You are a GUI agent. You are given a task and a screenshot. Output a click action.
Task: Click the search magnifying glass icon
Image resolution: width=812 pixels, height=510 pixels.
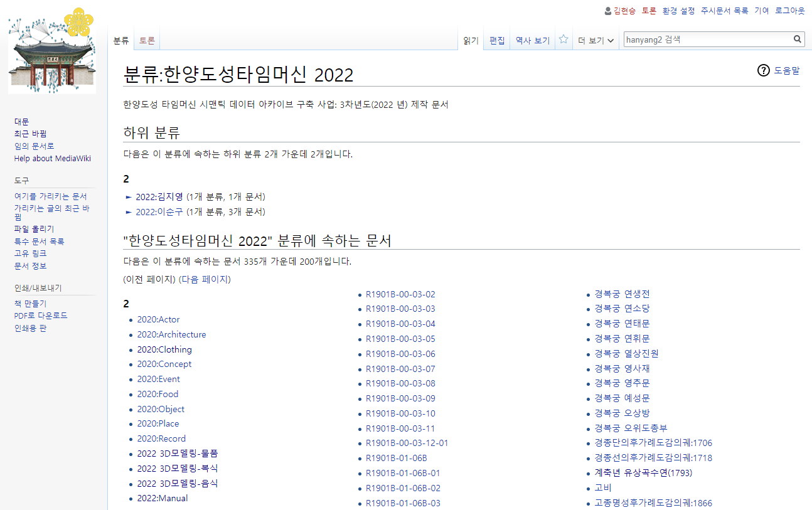click(798, 40)
